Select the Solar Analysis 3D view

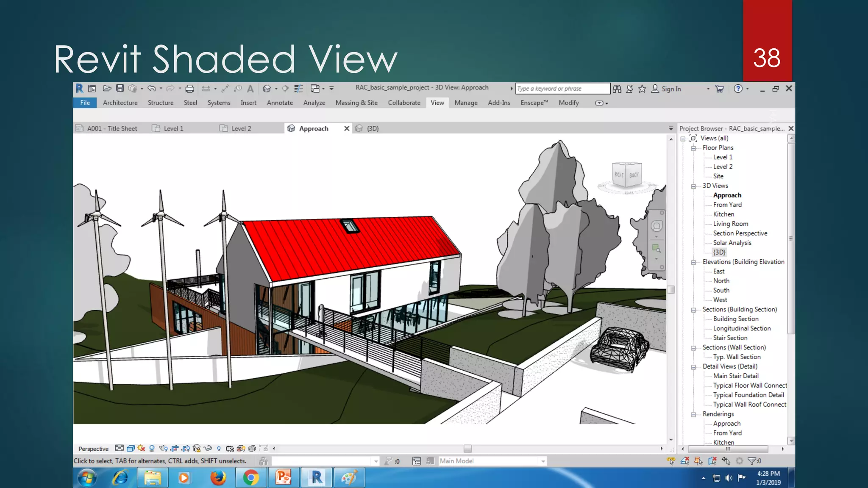coord(732,243)
